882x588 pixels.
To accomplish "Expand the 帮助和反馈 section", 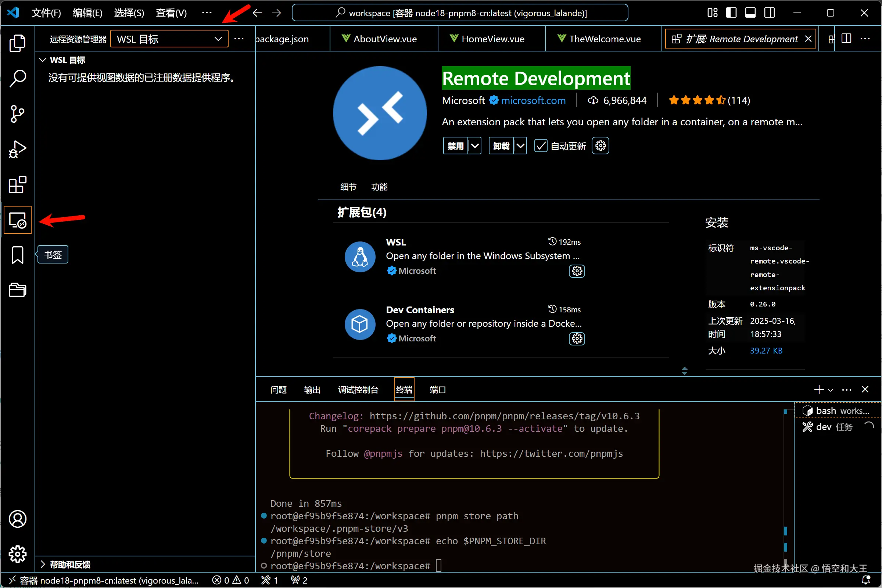I will tap(70, 564).
